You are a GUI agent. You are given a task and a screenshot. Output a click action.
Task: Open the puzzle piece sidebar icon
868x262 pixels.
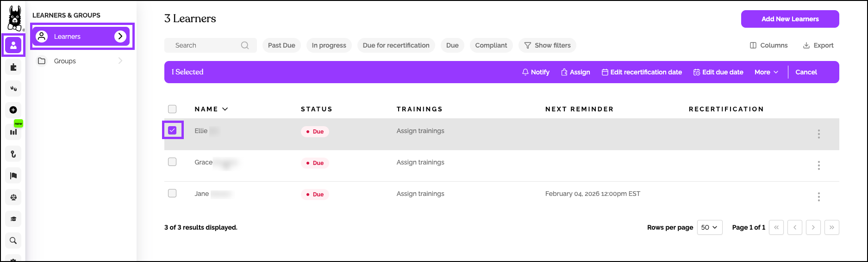click(13, 67)
